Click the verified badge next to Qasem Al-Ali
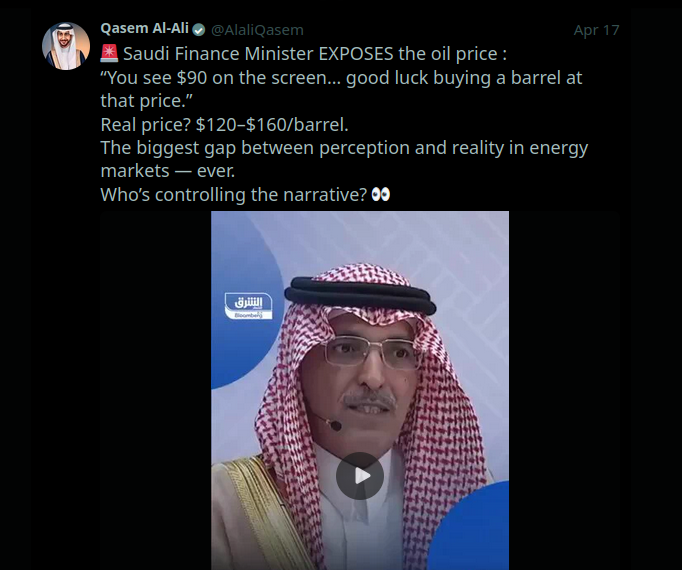Screen dimensions: 682x570 (198, 30)
